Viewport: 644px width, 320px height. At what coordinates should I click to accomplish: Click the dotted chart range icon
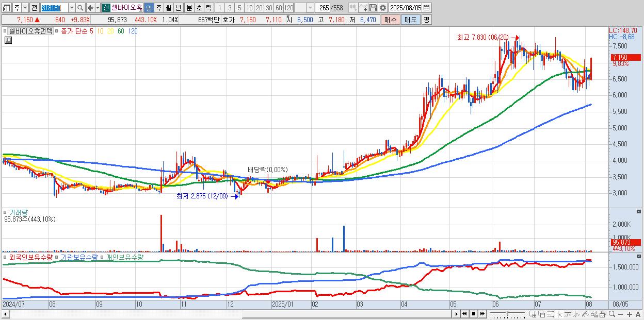[x=550, y=314]
